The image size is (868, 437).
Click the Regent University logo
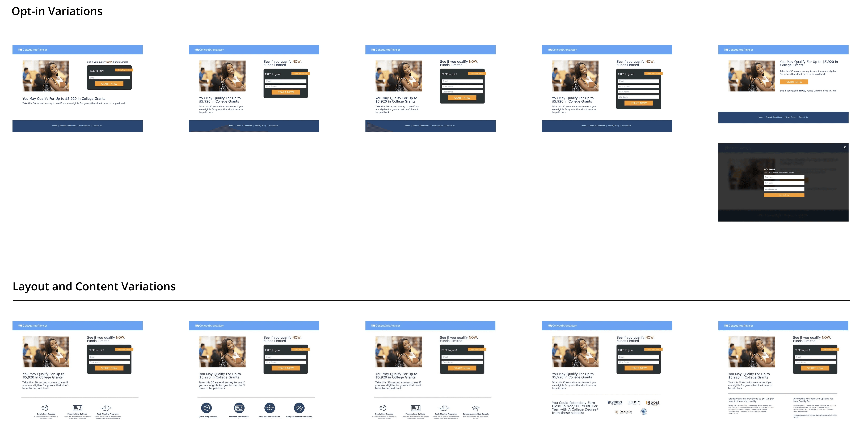(615, 403)
